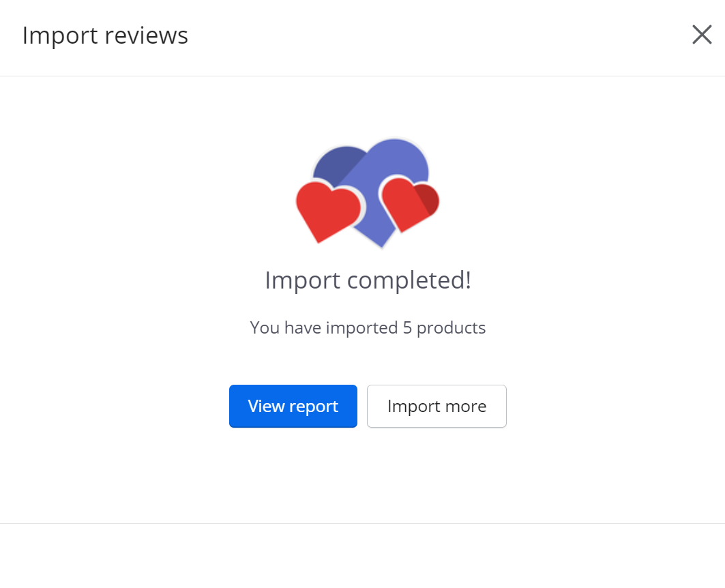
Task: Click the word 'report' on blue button
Action: click(314, 407)
